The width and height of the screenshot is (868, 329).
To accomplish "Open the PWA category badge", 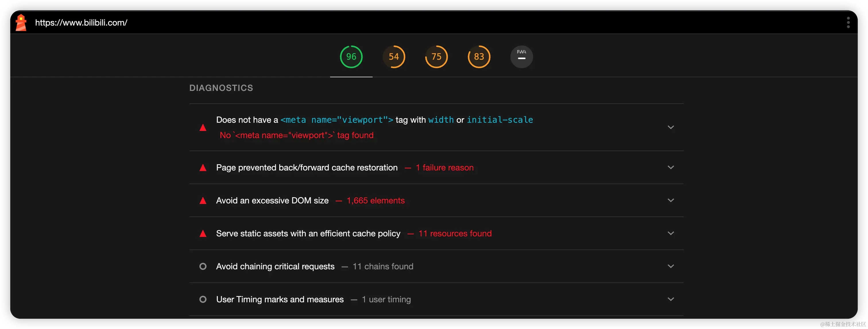I will [521, 57].
